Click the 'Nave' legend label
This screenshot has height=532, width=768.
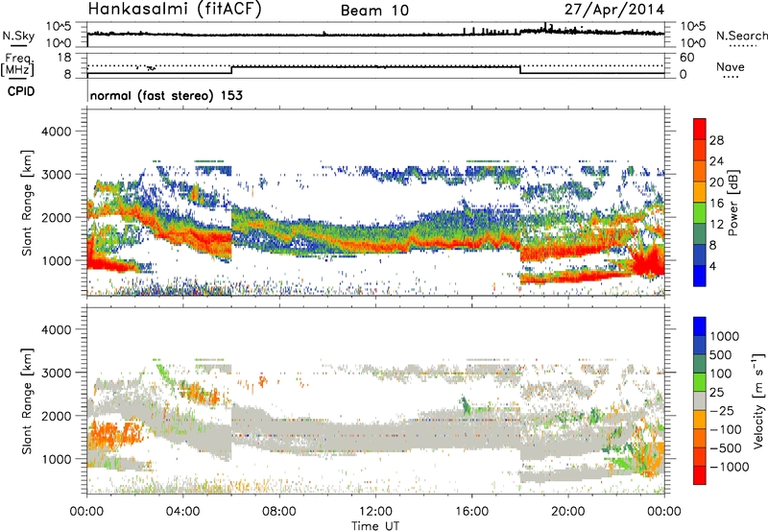point(731,66)
